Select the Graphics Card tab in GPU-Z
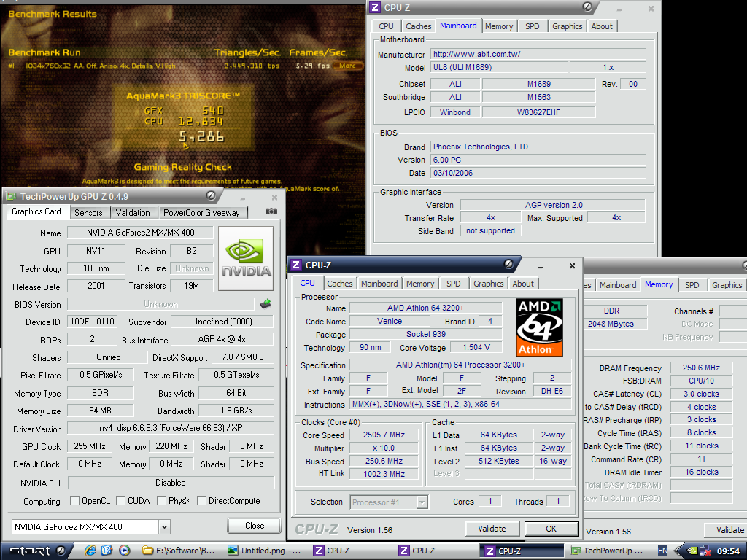The image size is (747, 560). pos(36,211)
